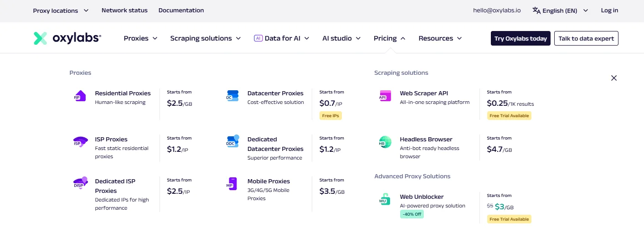Click the Dedicated ISP Proxies DISP icon
Screen dimensions: 644x238
tap(80, 183)
